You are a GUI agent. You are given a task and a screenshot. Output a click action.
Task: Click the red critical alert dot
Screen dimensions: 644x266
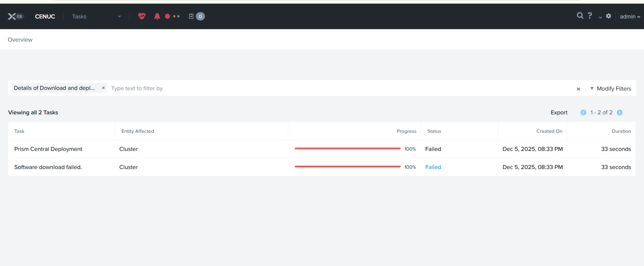pos(167,16)
